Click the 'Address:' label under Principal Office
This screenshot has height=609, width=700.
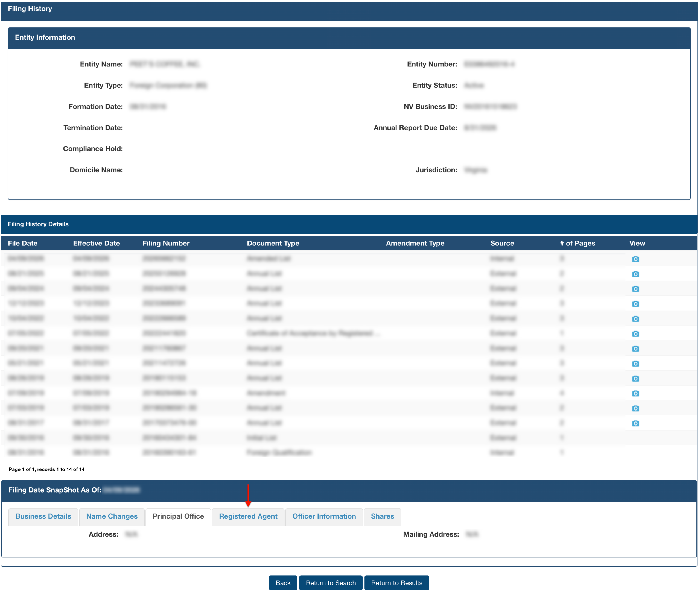tap(103, 534)
